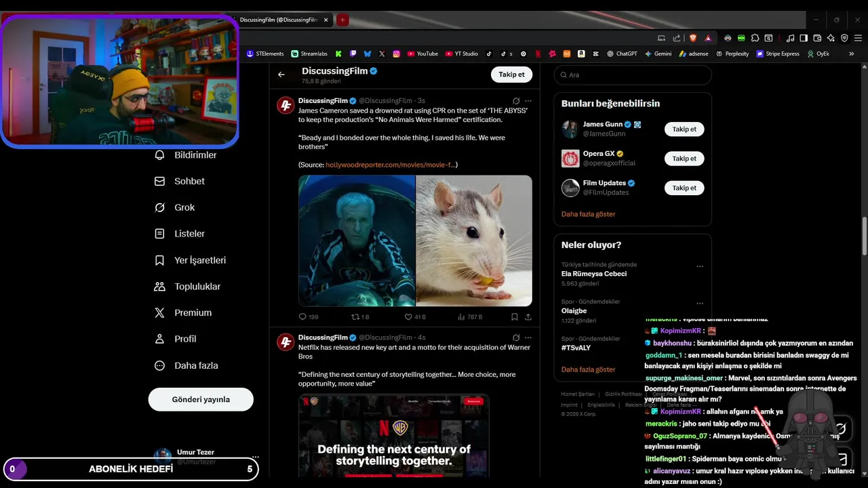Open the Instagram bookmark icon
The height and width of the screenshot is (488, 868).
(397, 54)
